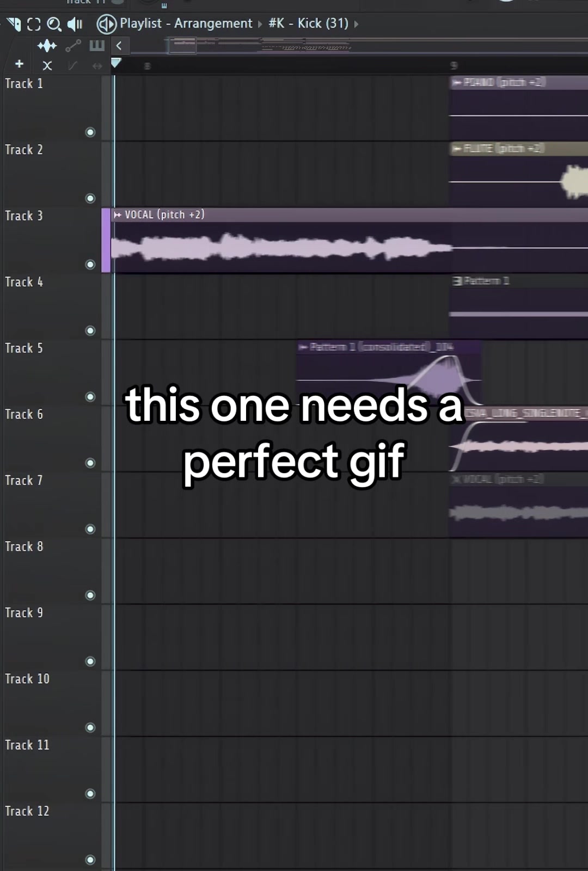Disable Track 7 via its mute switch
The height and width of the screenshot is (871, 588).
[x=90, y=529]
